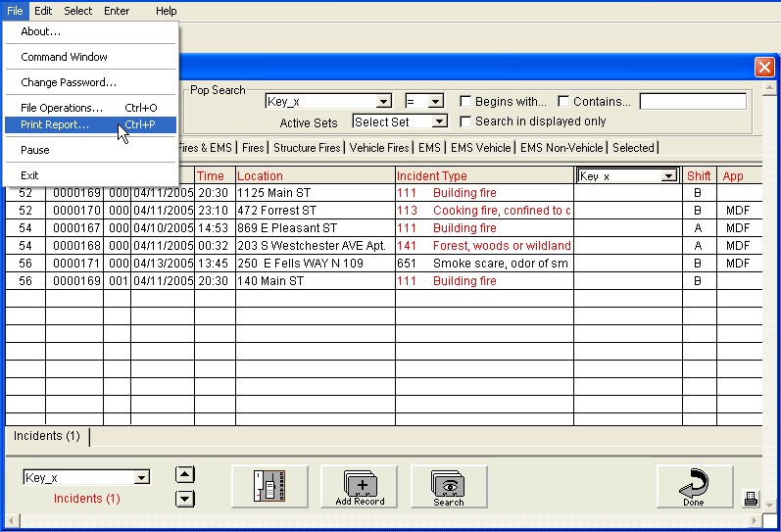Viewport: 781px width, 532px height.
Task: Click the down arrow stepper button
Action: pyautogui.click(x=185, y=498)
